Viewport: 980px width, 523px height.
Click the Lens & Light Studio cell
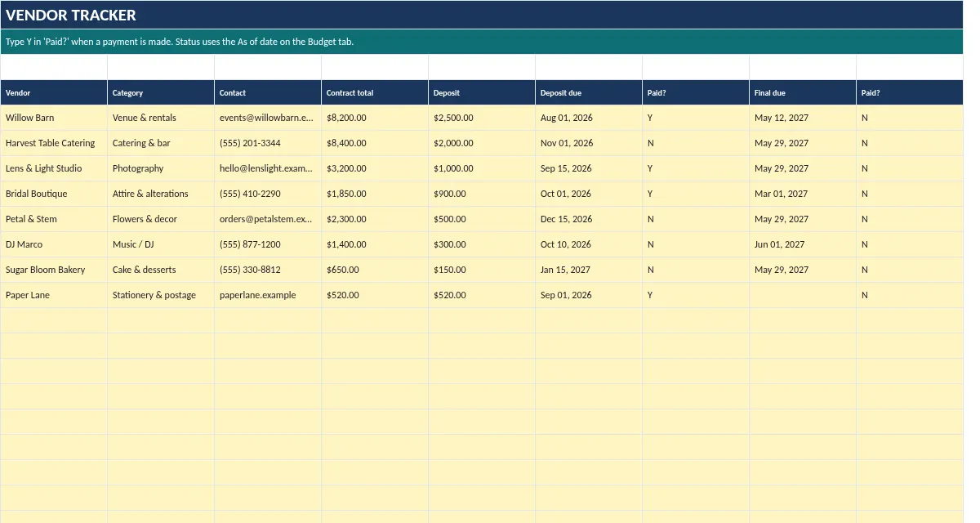pos(54,168)
